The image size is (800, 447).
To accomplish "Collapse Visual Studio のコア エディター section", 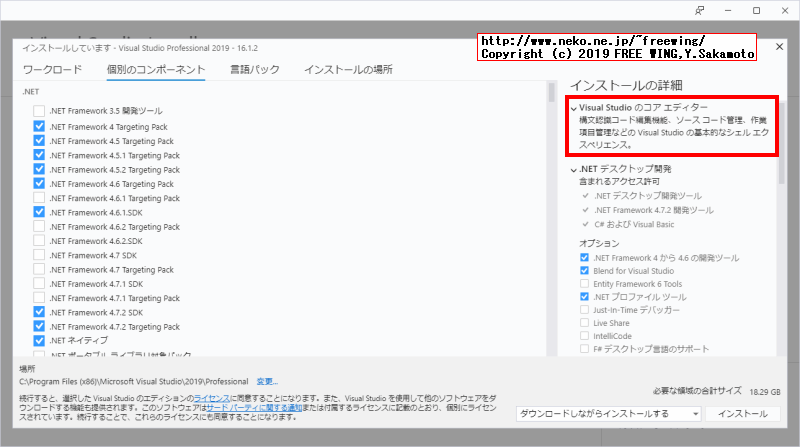I will tap(574, 108).
